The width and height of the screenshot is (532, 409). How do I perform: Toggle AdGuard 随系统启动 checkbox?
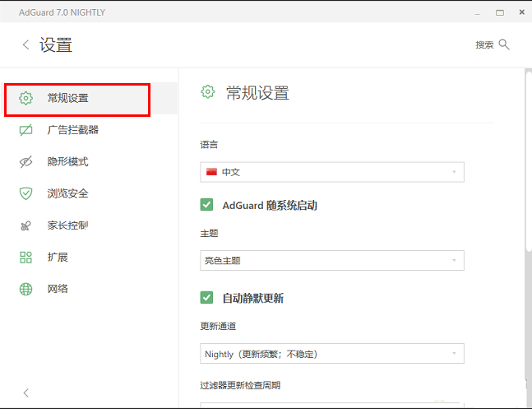coord(207,205)
